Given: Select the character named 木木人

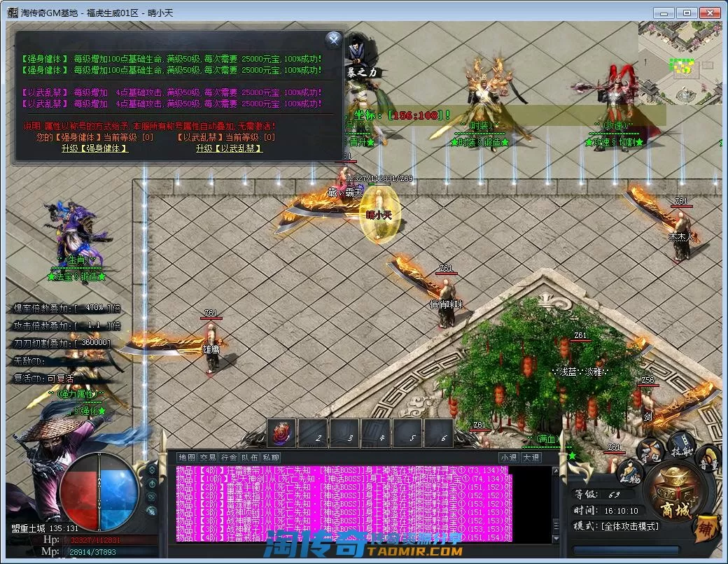Looking at the screenshot, I should pyautogui.click(x=680, y=237).
